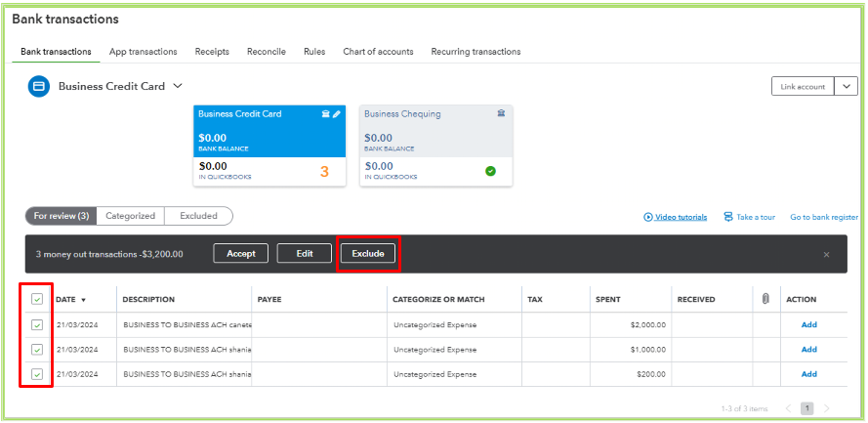Click the $2,000.00 spent amount
This screenshot has width=868, height=423.
click(648, 325)
